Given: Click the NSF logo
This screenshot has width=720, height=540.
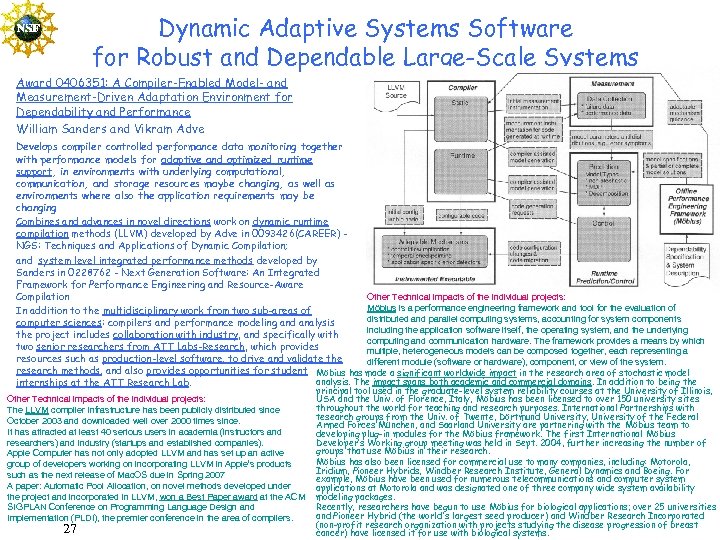Looking at the screenshot, I should coord(28,29).
